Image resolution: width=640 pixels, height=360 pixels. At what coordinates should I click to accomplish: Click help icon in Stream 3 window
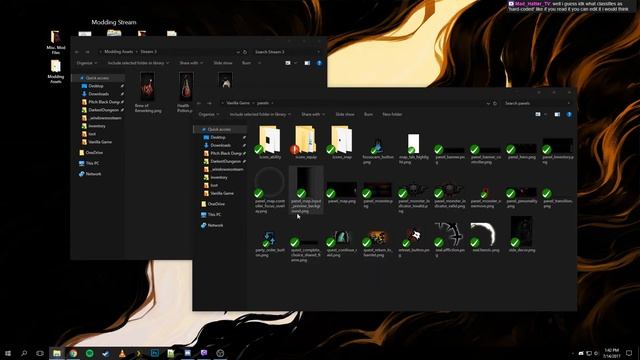(319, 63)
